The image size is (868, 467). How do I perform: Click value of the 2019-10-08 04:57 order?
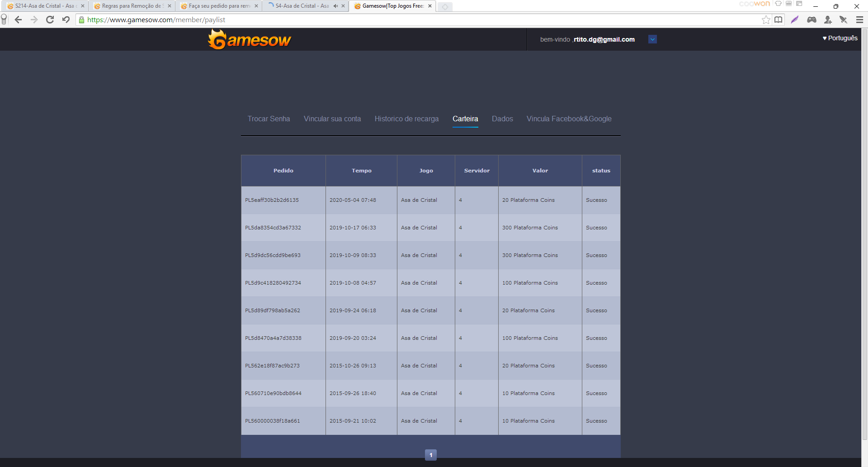tap(530, 283)
